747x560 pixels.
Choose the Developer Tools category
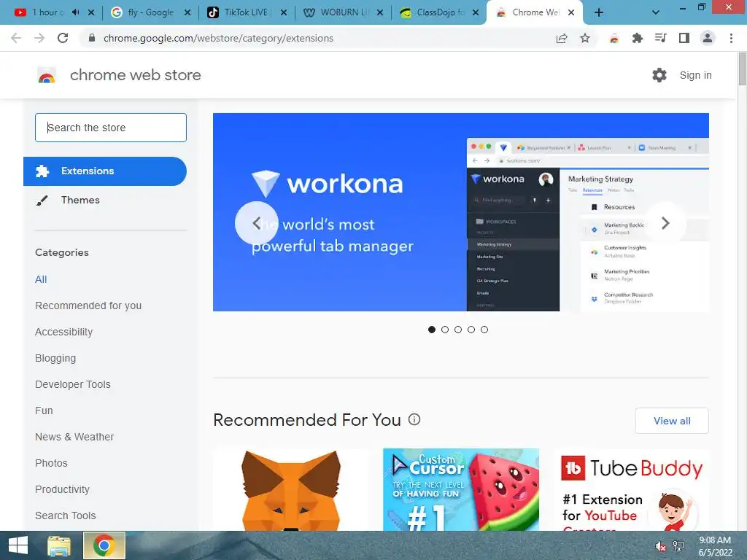73,384
